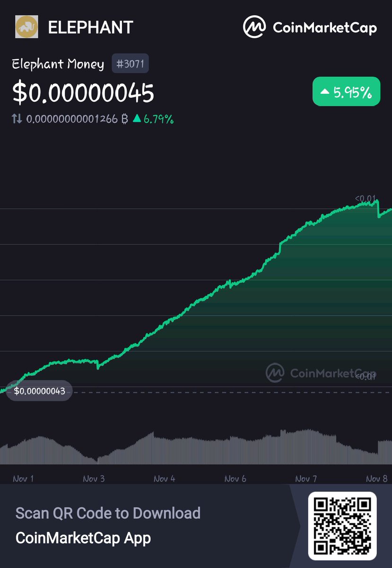Click the 6.79% BTC change value
This screenshot has height=568, width=392.
coord(158,119)
